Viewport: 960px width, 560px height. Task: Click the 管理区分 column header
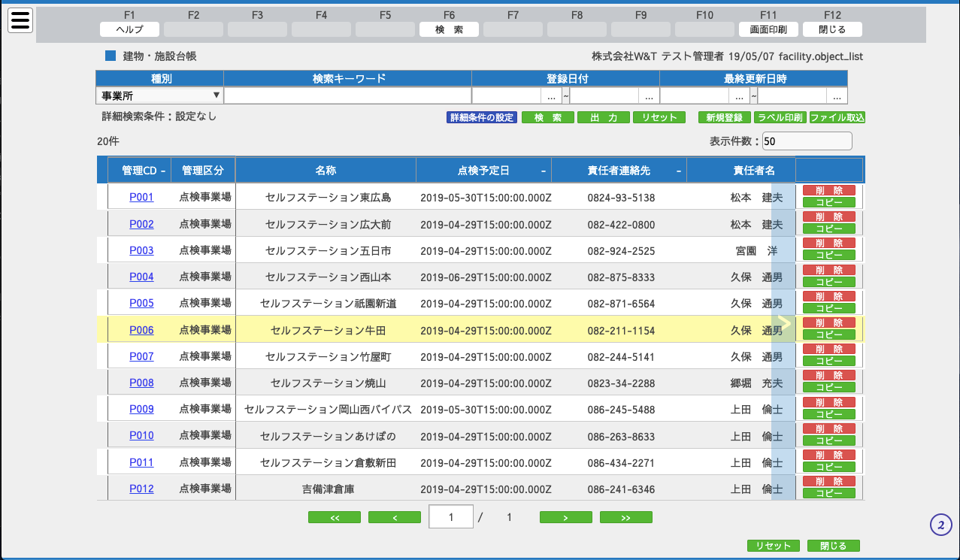pos(203,171)
